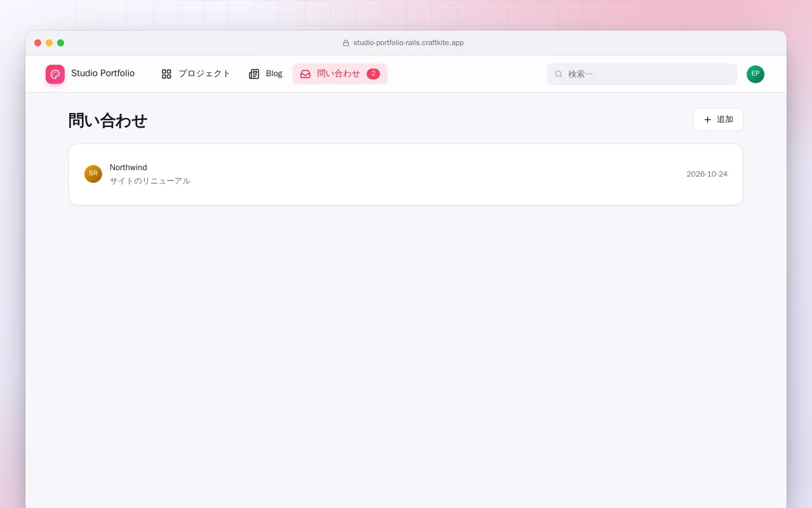
Task: Click the plus icon in 追加 button
Action: [707, 119]
